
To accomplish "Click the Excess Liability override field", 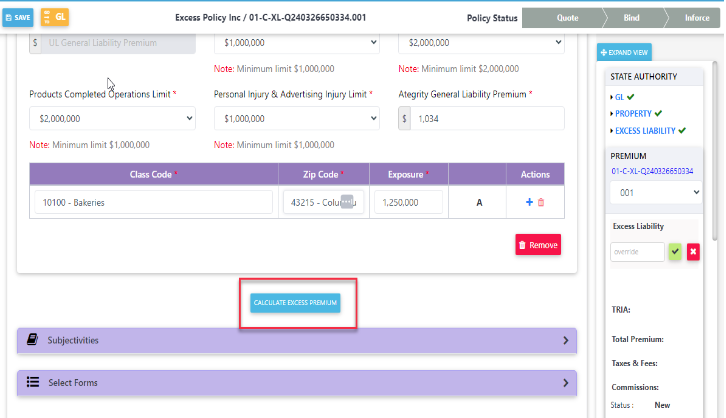I will click(637, 252).
